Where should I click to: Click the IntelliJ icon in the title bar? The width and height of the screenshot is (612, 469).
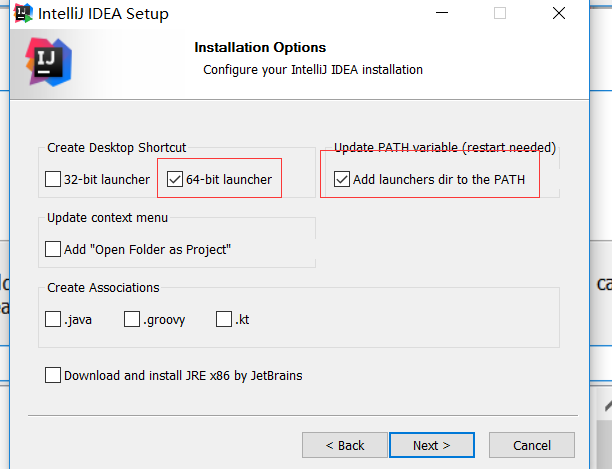[x=21, y=14]
